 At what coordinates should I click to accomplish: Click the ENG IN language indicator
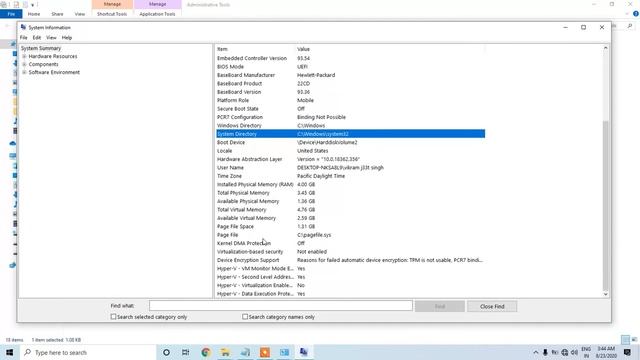point(586,352)
